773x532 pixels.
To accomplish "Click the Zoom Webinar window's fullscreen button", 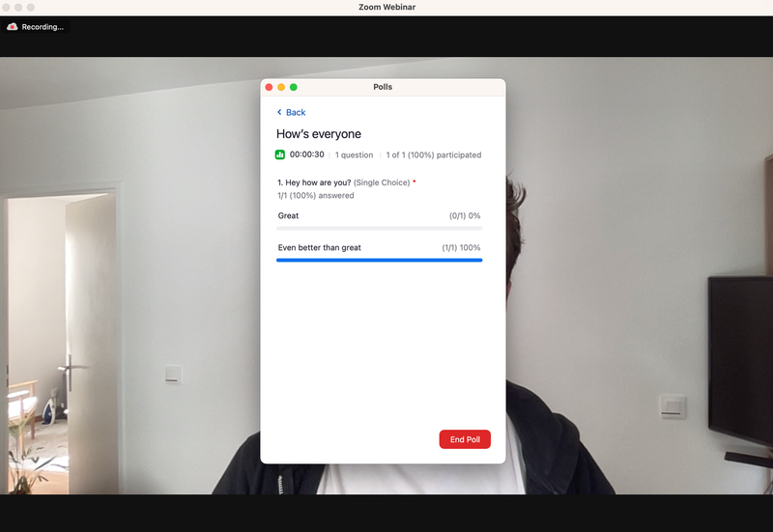I will pyautogui.click(x=33, y=8).
